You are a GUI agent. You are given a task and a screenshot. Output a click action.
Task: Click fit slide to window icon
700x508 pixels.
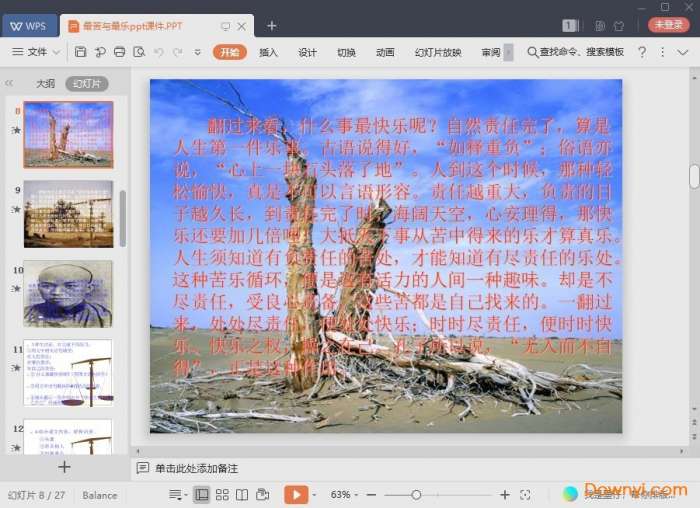coord(525,495)
